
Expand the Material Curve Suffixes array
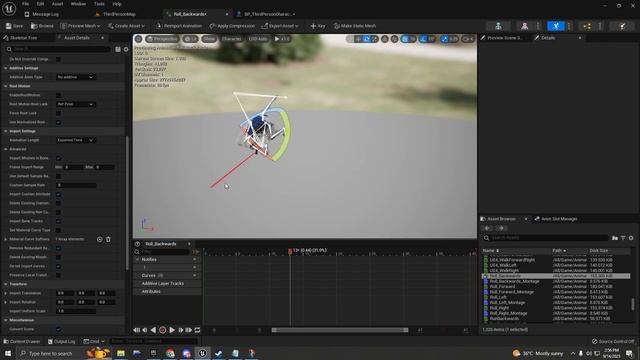(6, 239)
